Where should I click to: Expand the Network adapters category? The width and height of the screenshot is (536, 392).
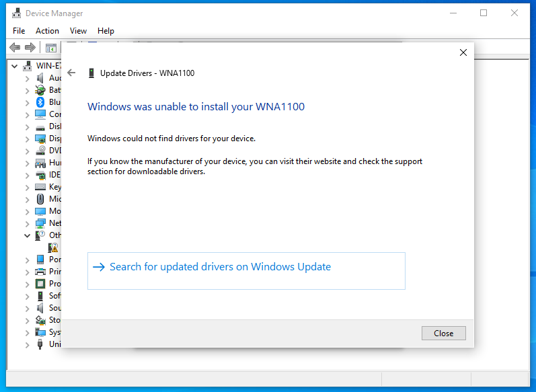pos(28,223)
